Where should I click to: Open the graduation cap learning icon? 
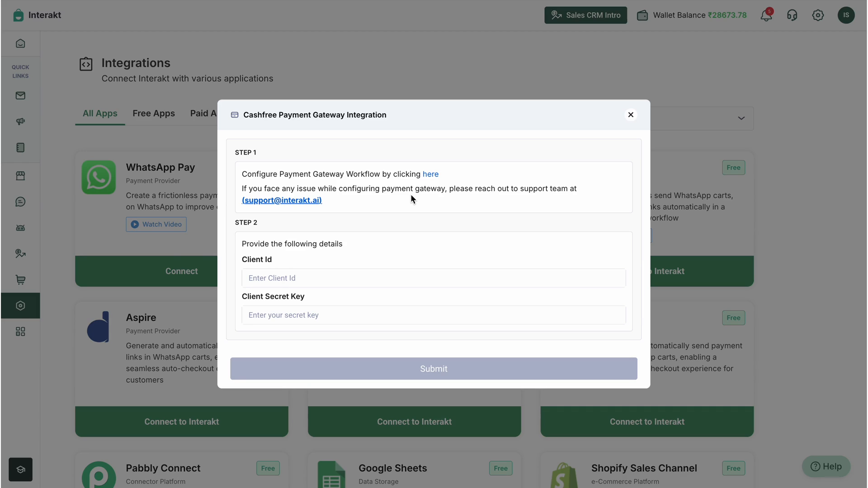(20, 469)
